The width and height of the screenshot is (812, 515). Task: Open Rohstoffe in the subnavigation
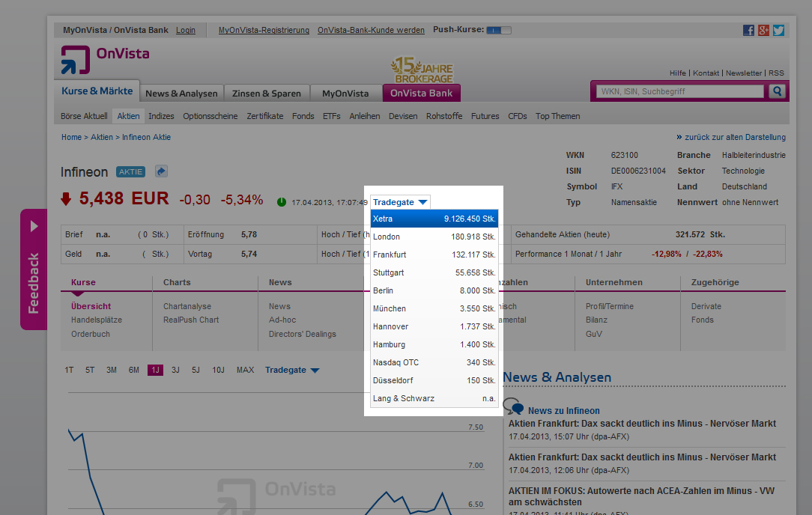click(444, 116)
